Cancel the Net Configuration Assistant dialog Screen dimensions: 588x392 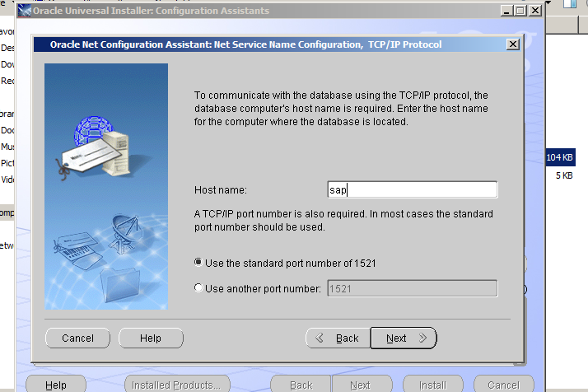(x=77, y=338)
